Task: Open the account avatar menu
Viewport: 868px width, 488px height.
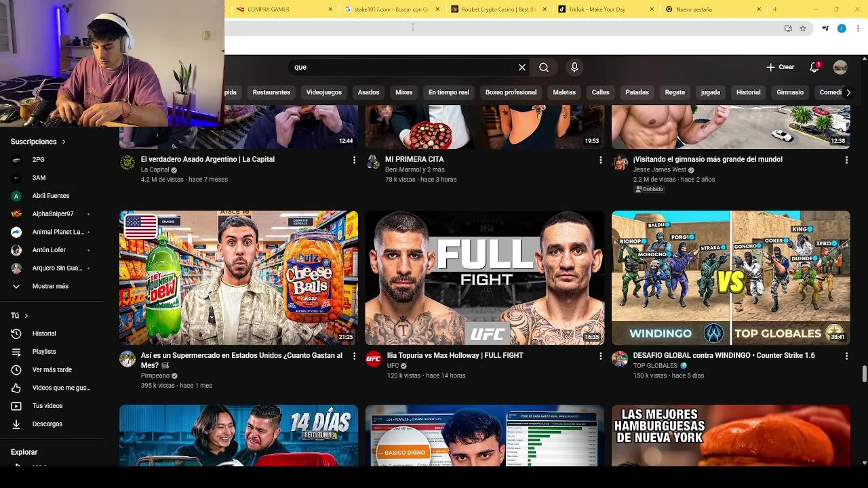Action: tap(840, 67)
